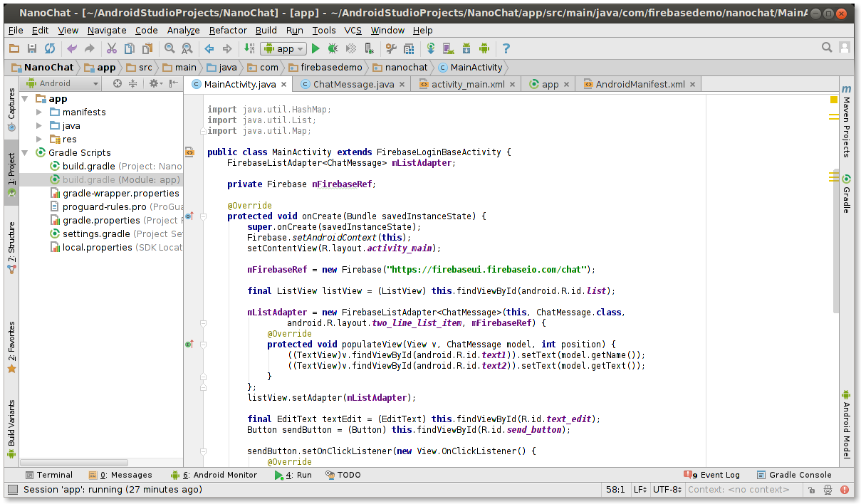Click Collapse All in Project panel
The height and width of the screenshot is (504, 861).
[133, 83]
